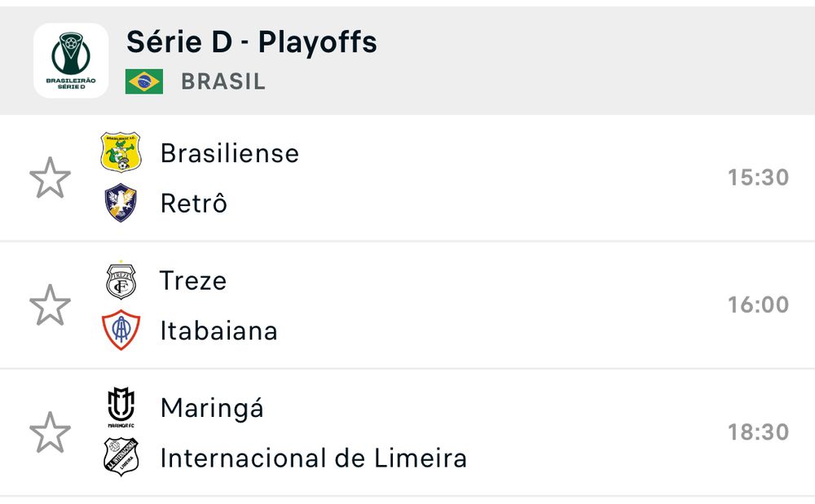Screen dimensions: 815x504
Task: Tap the Treze team name
Action: 193,280
